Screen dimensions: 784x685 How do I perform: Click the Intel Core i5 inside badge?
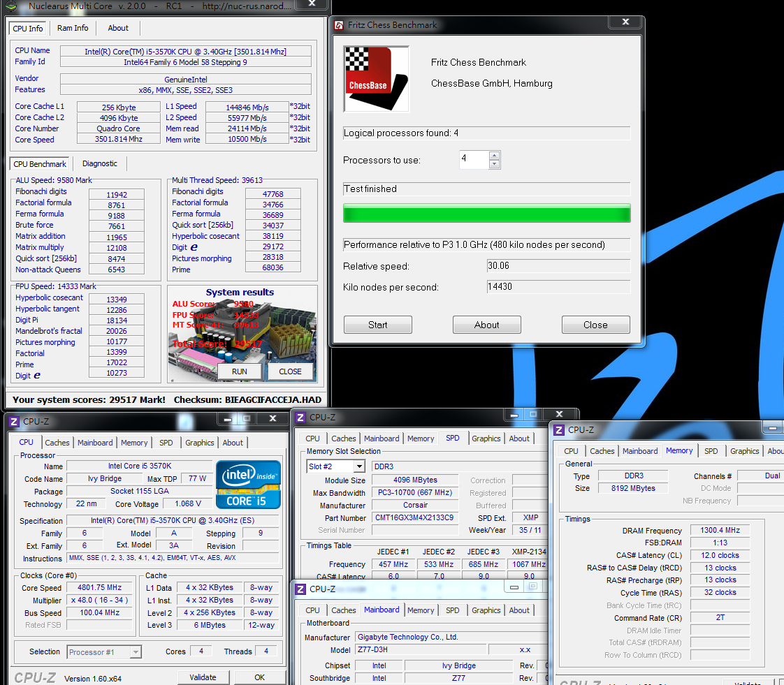pos(248,485)
